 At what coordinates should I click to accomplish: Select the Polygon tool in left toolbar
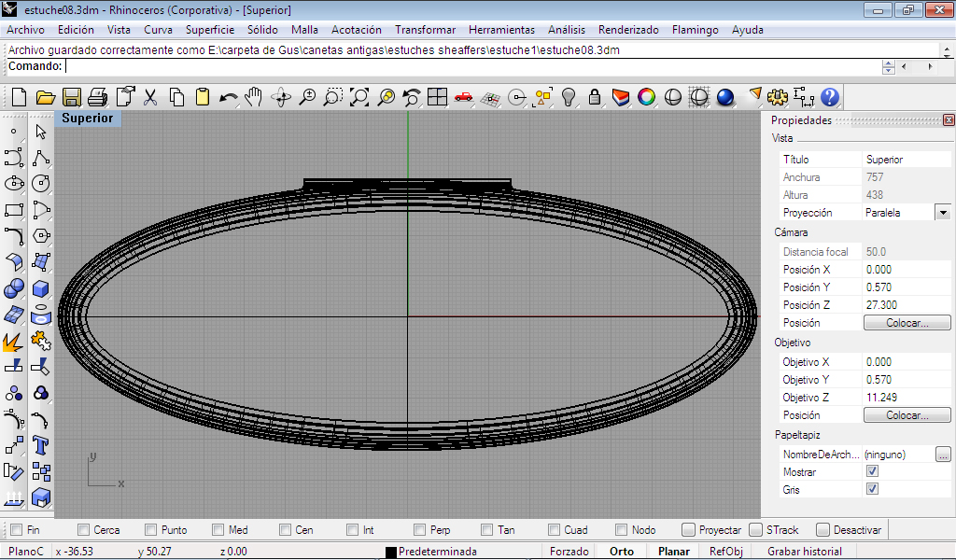pos(40,236)
